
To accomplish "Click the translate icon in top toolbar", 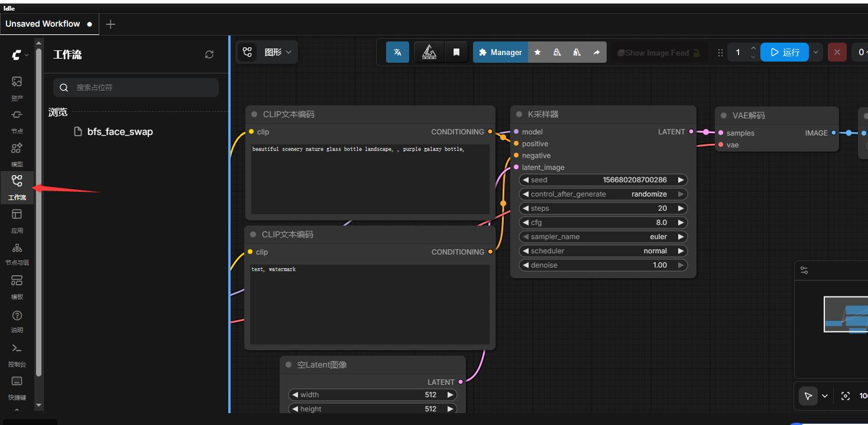I will click(x=397, y=52).
